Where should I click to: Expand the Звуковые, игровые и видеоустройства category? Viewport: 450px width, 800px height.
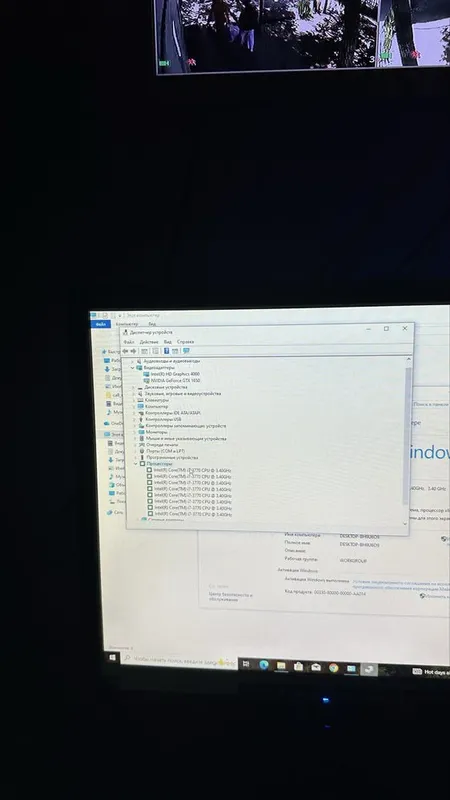[x=134, y=394]
